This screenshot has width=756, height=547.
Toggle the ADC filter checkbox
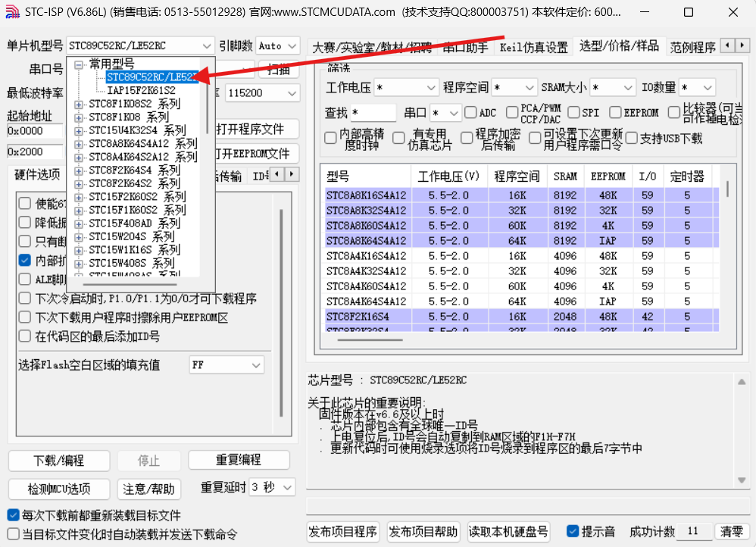point(470,112)
